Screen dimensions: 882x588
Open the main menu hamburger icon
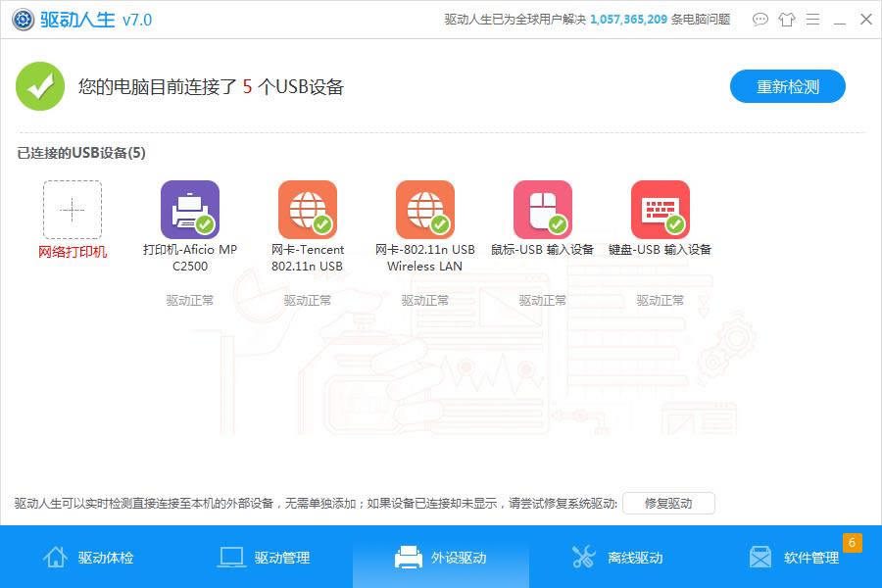813,20
